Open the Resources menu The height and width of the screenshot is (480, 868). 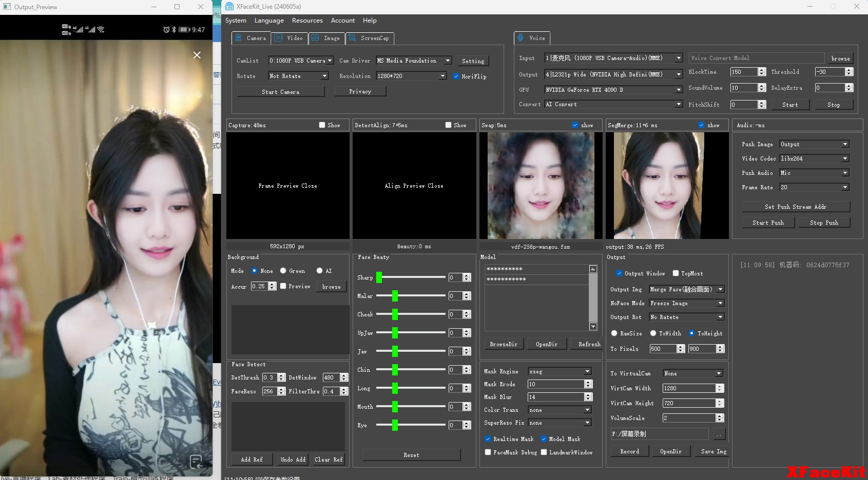click(x=307, y=21)
